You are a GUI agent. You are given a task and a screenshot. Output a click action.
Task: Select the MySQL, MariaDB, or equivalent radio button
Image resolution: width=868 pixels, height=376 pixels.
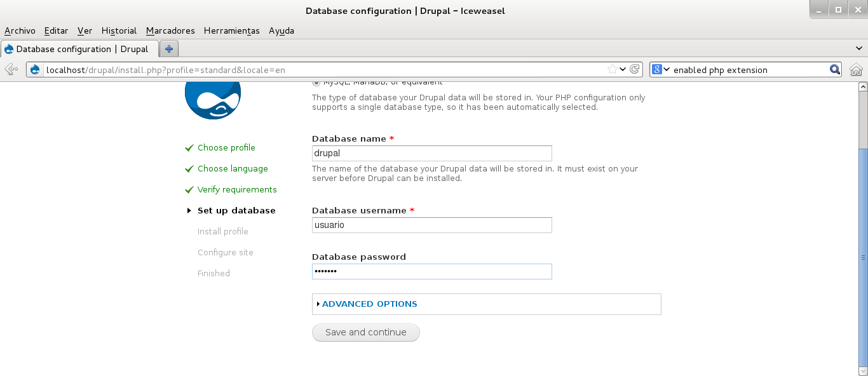(x=316, y=81)
